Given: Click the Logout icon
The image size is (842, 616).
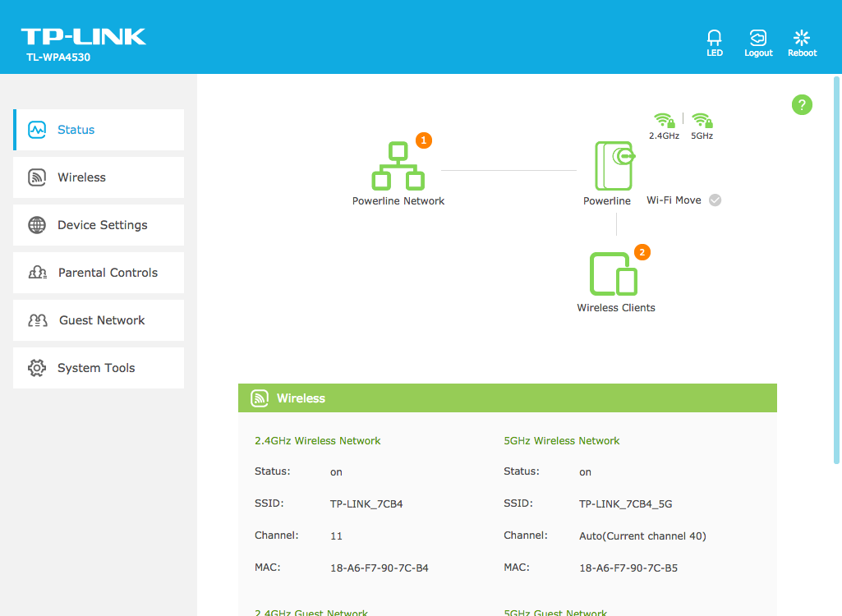Looking at the screenshot, I should pos(758,38).
